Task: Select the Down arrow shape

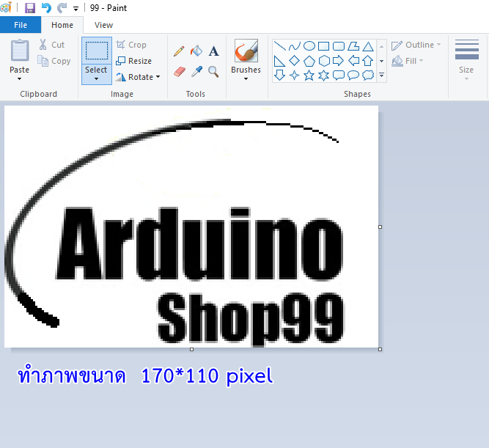Action: point(280,76)
